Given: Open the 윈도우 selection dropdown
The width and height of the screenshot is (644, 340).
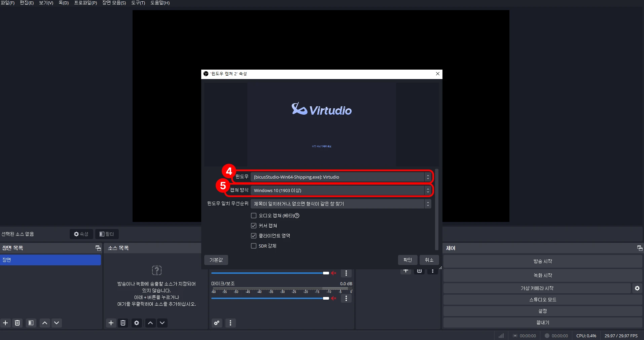Looking at the screenshot, I should pyautogui.click(x=341, y=177).
